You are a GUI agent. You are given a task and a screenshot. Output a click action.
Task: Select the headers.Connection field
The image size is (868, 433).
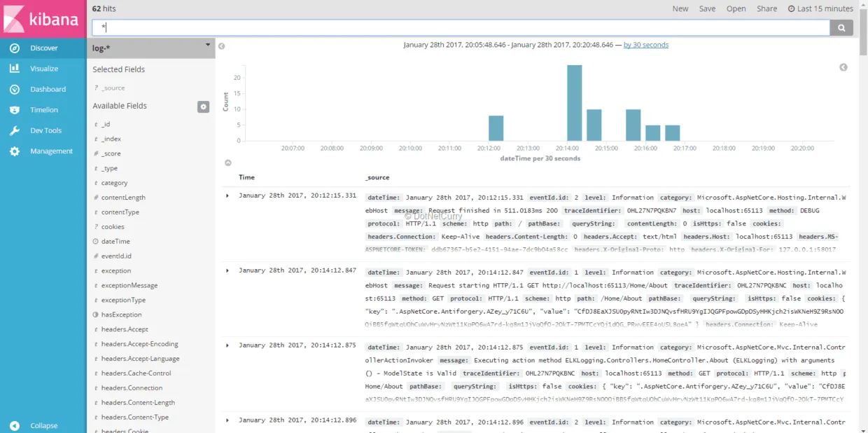click(x=132, y=388)
